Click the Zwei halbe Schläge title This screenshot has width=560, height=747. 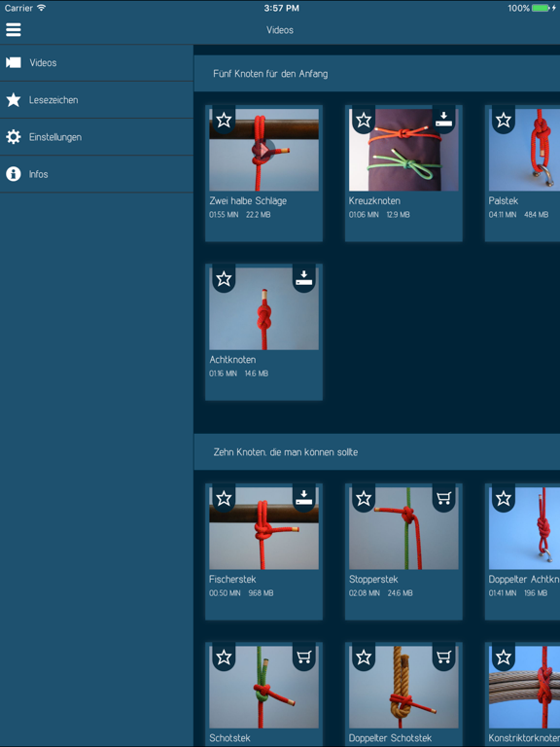(x=248, y=201)
